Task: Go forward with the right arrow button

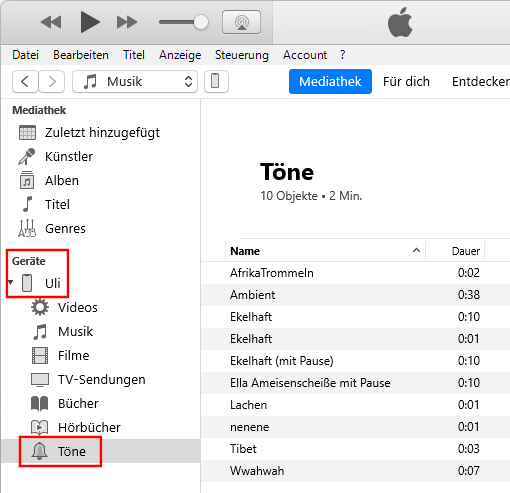Action: 52,82
